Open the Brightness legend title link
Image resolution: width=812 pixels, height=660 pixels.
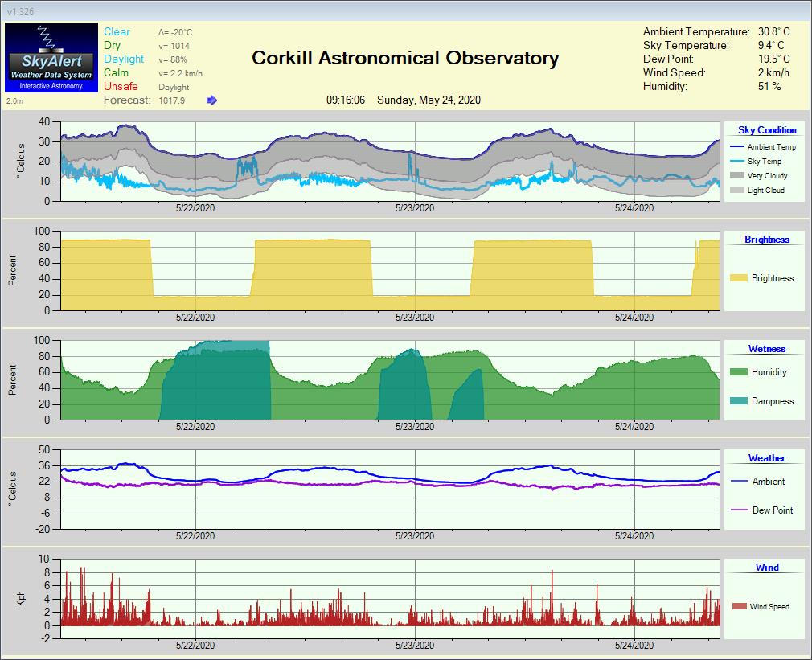pyautogui.click(x=767, y=240)
